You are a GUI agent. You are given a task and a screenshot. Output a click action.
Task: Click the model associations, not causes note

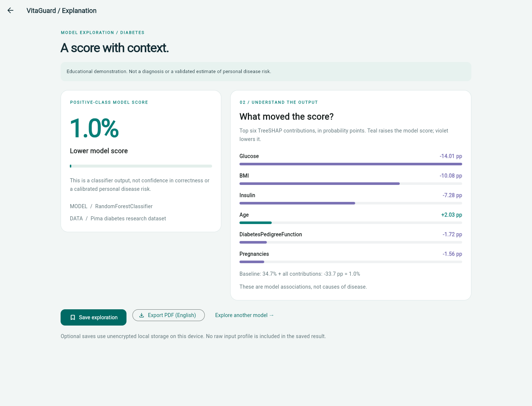(303, 287)
